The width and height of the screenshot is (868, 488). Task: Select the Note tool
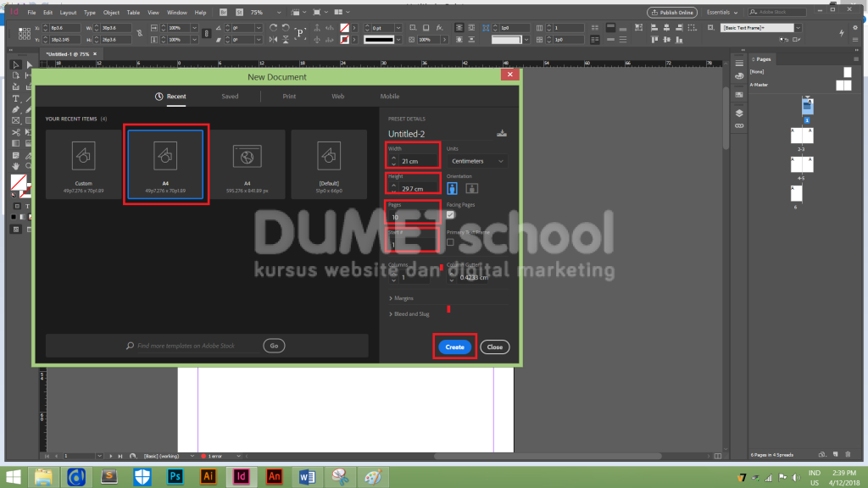16,155
